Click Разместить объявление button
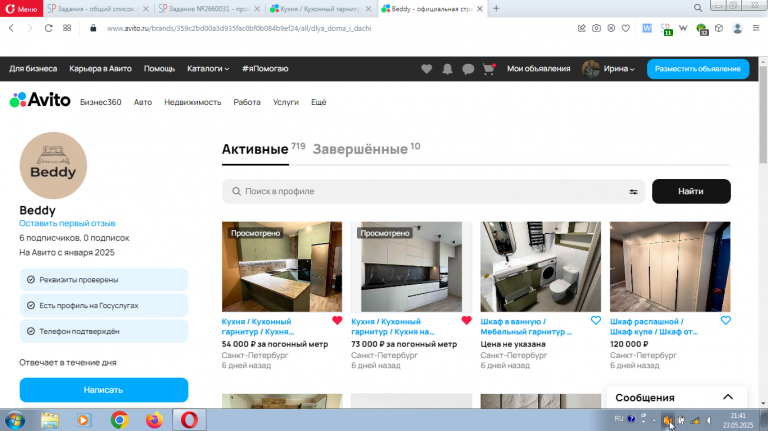Image resolution: width=768 pixels, height=431 pixels. (x=697, y=69)
